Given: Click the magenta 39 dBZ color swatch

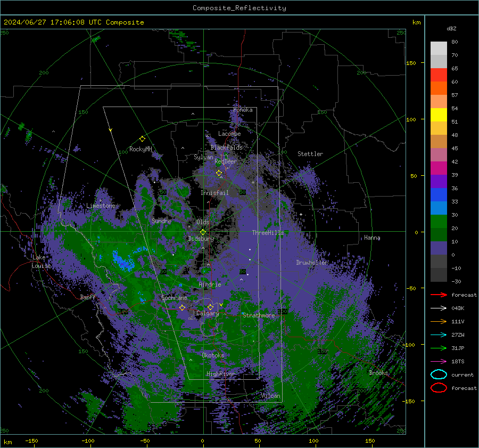Looking at the screenshot, I should (439, 168).
